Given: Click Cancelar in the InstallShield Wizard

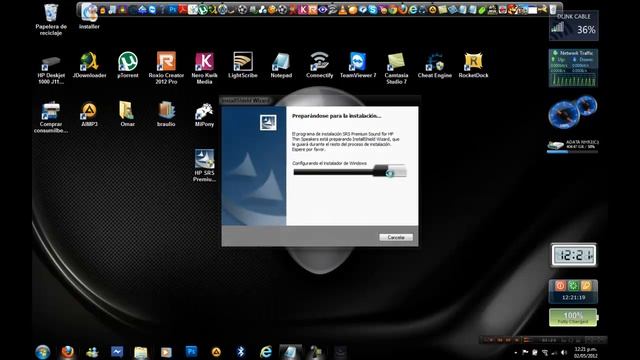Looking at the screenshot, I should click(396, 237).
